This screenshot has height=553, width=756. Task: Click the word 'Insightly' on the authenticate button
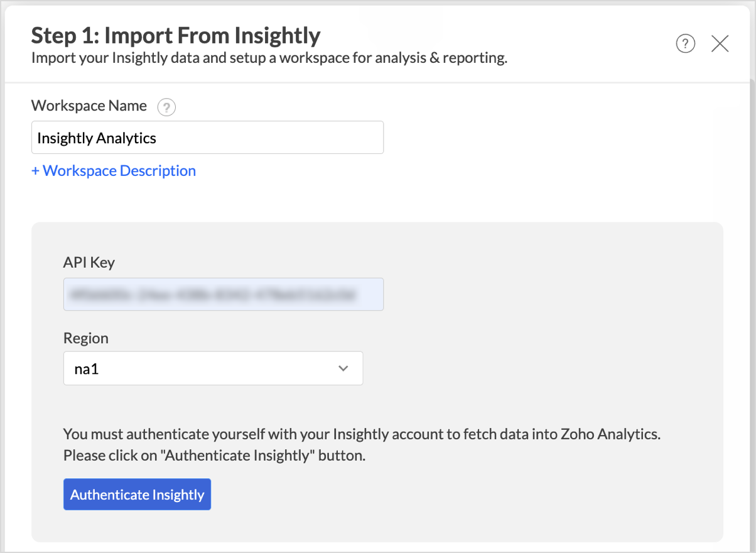(x=178, y=495)
